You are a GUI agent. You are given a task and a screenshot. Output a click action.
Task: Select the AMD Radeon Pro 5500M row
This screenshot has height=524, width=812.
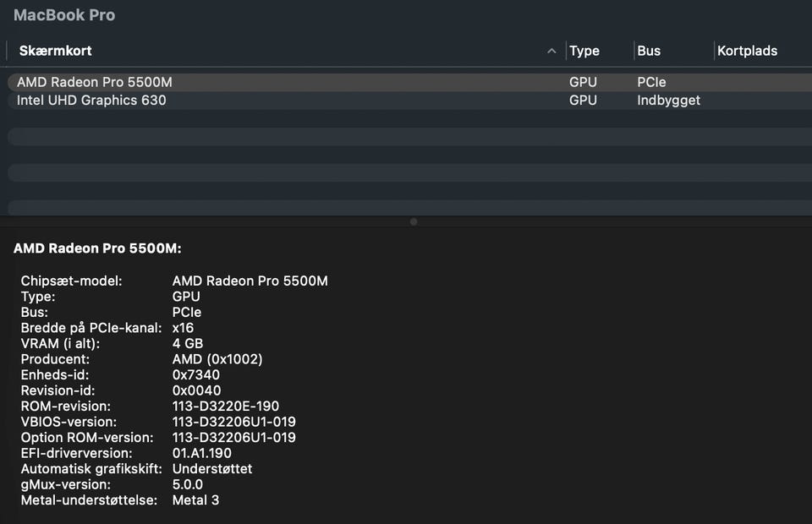tap(409, 82)
